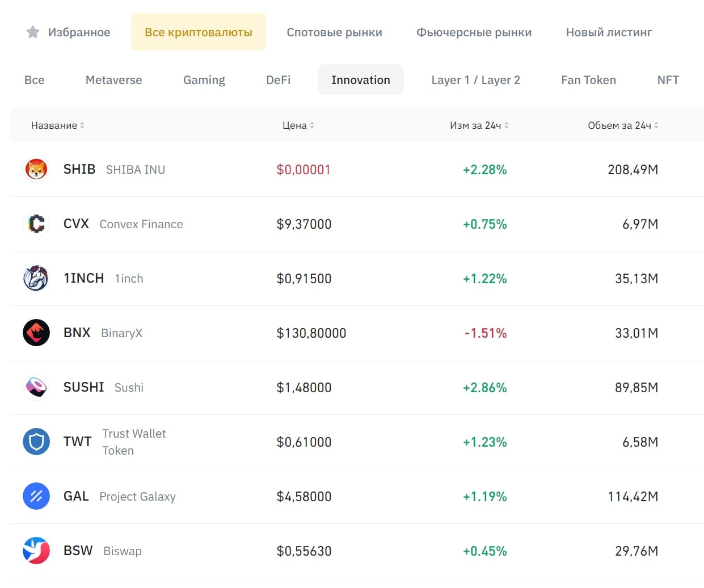Click the 1inch unicorn logo

coord(36,278)
